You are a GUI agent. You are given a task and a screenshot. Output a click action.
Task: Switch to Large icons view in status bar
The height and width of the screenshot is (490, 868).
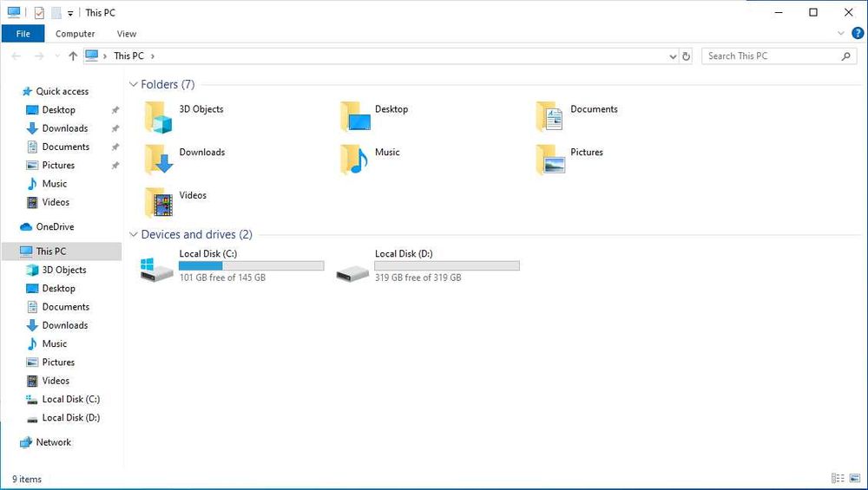pyautogui.click(x=855, y=479)
